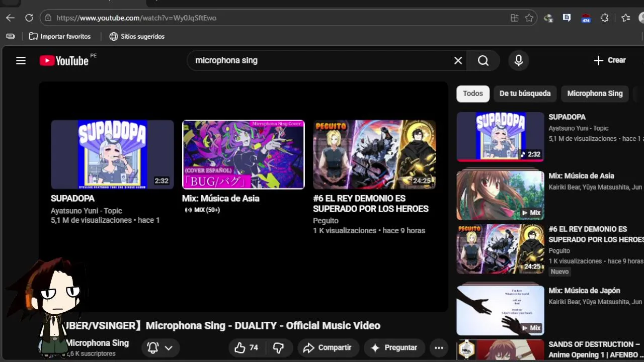Viewport: 644px width, 362px height.
Task: Open BUG cover Mix thumbnail in player
Action: (244, 154)
